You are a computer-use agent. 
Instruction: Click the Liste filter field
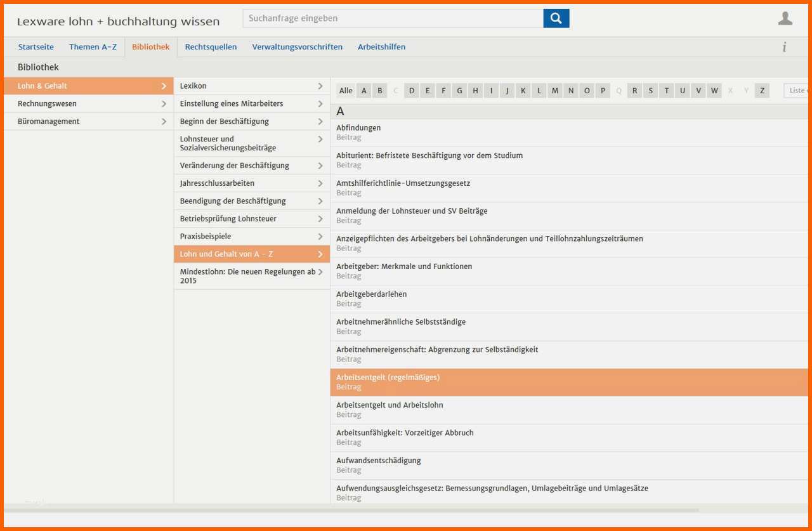pos(796,91)
